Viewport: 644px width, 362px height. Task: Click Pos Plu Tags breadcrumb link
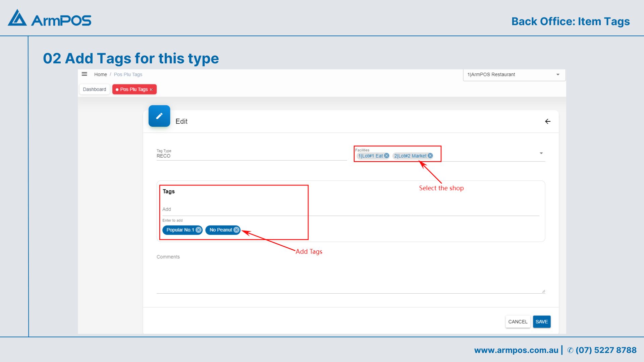[128, 74]
